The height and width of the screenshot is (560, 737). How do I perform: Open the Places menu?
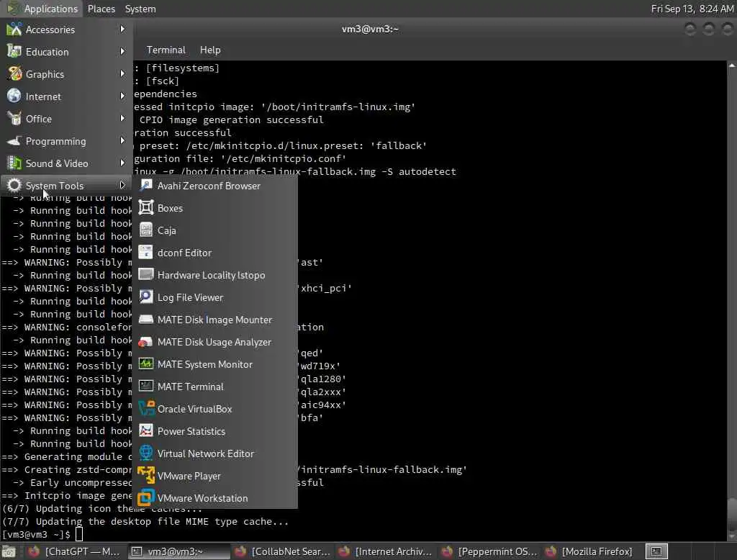tap(101, 9)
